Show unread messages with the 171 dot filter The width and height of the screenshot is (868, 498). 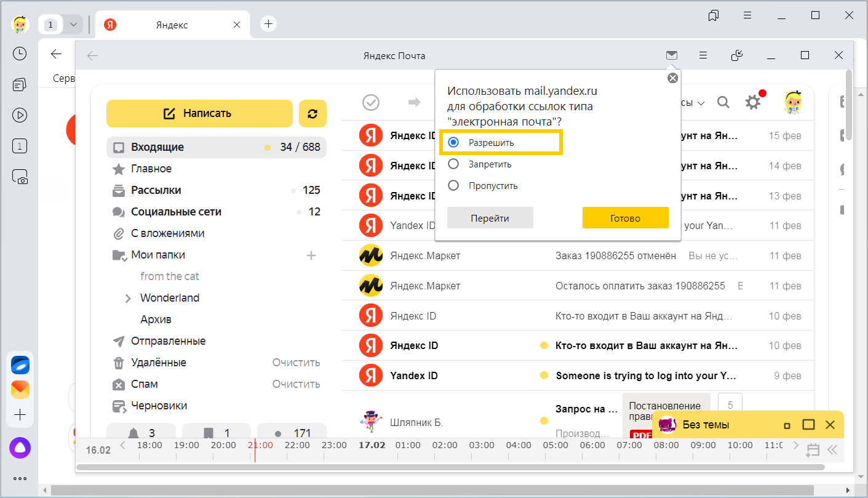click(292, 433)
